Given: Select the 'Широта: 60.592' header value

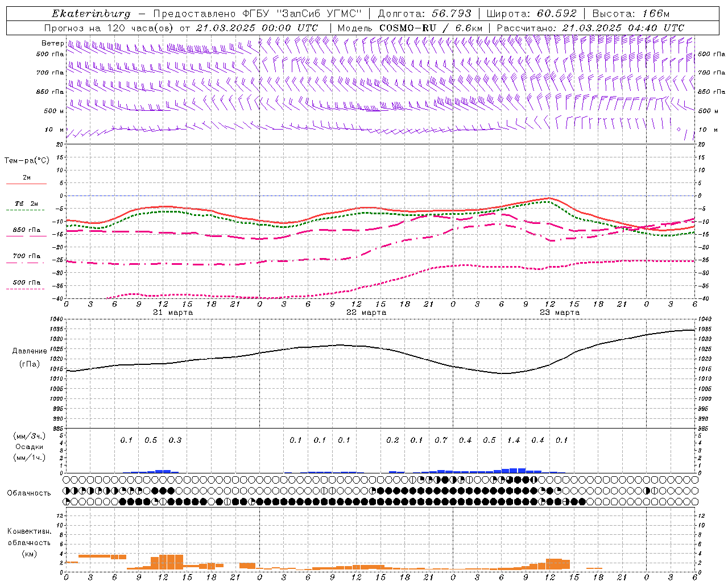Looking at the screenshot, I should point(531,14).
